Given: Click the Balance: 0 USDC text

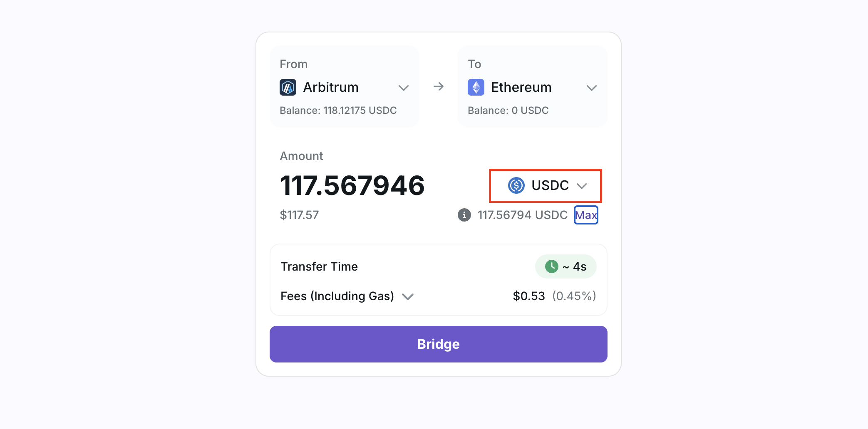Looking at the screenshot, I should coord(508,111).
